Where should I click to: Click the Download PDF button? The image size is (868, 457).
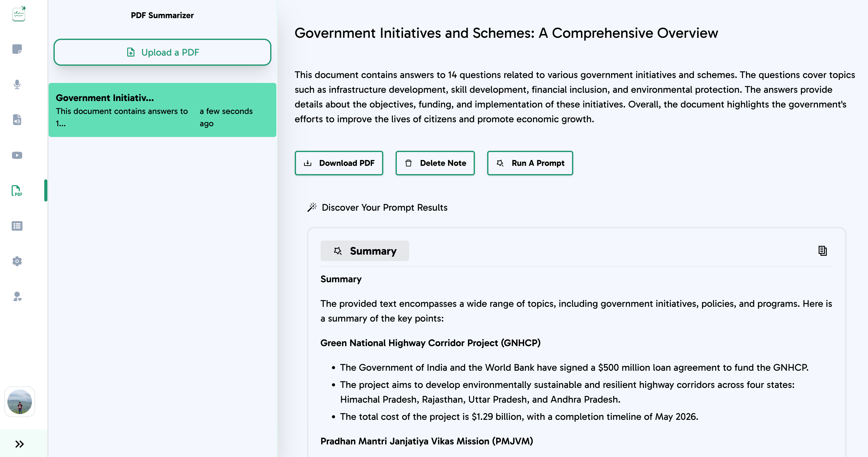point(339,163)
